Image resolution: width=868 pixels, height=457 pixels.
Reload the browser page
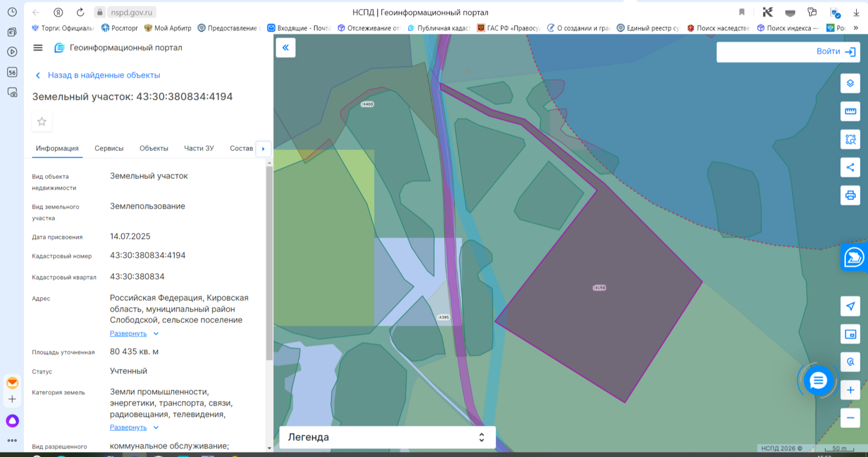80,12
